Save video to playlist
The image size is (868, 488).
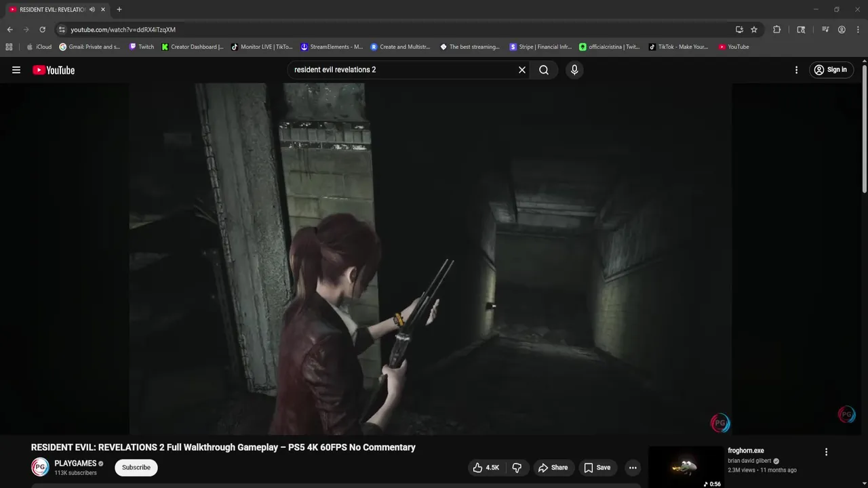click(x=597, y=468)
